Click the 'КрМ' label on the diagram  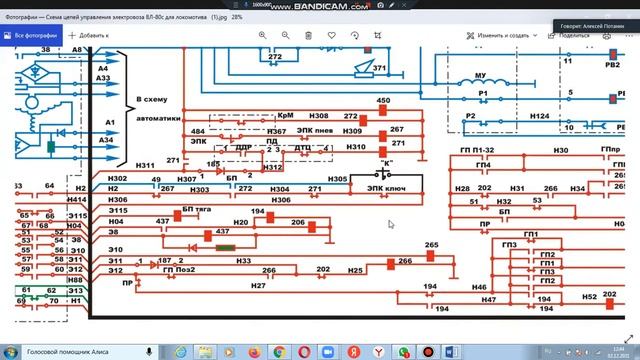click(285, 116)
